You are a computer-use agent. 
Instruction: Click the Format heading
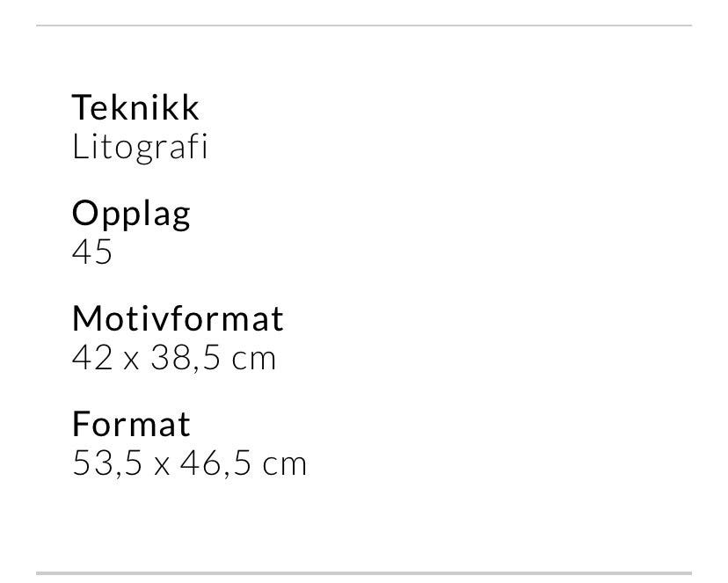tap(131, 424)
